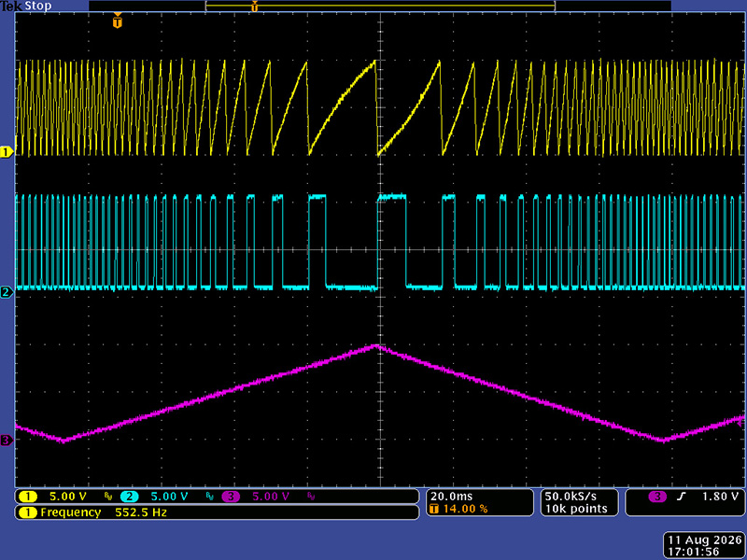Click the date 11 Aug 2026
Screen dimensions: 747x560
(705, 540)
